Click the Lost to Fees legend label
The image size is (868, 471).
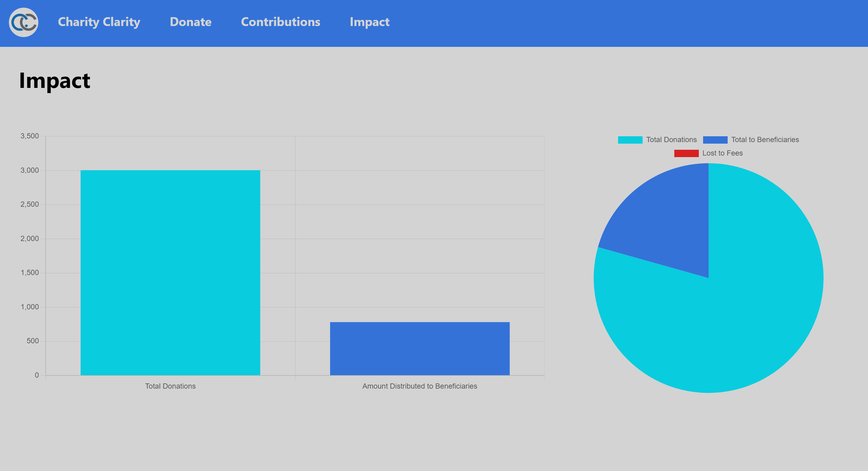pyautogui.click(x=722, y=153)
